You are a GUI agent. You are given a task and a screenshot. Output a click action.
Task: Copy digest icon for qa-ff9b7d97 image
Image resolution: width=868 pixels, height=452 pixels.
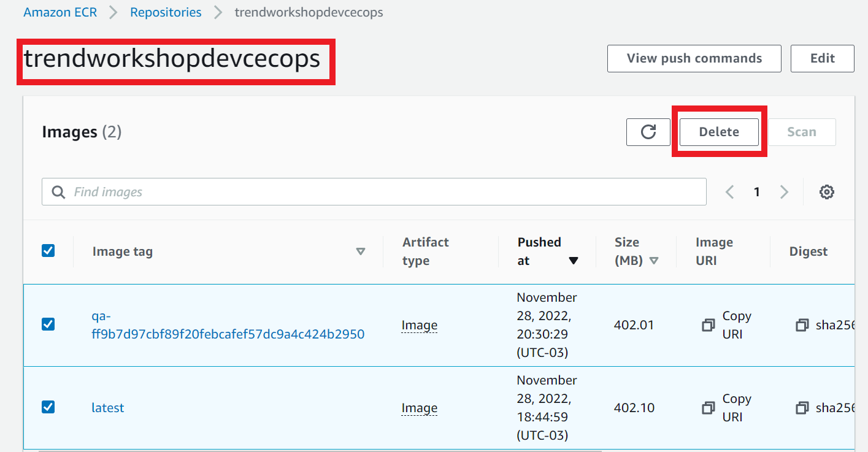802,325
